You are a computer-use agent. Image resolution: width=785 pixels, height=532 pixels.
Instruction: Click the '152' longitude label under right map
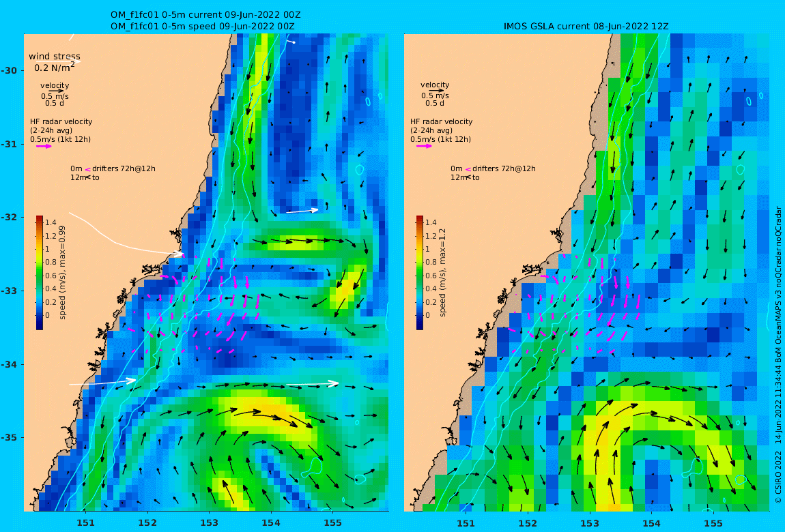click(x=528, y=523)
